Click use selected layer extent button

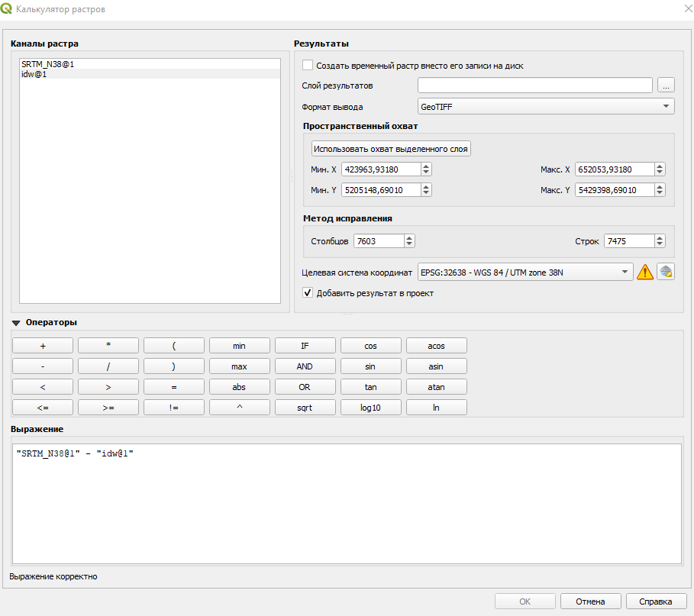coord(391,149)
